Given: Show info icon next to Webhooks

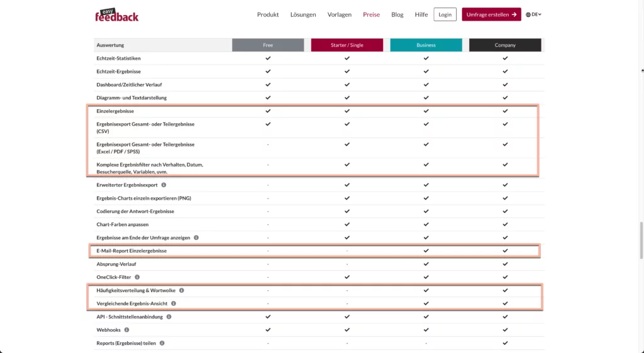Looking at the screenshot, I should click(126, 330).
